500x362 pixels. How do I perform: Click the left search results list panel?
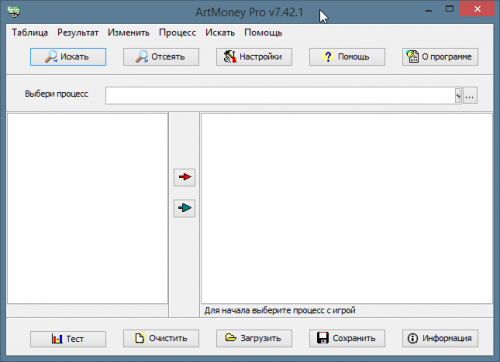pyautogui.click(x=88, y=208)
